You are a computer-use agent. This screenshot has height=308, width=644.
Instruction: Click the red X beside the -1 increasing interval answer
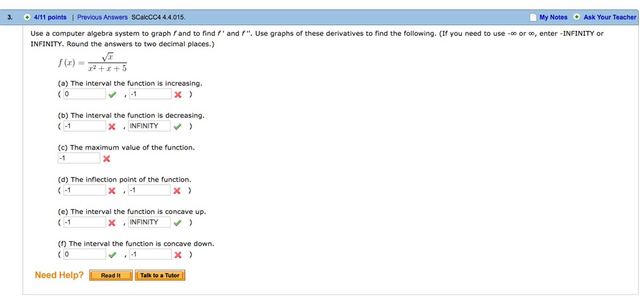pos(178,95)
